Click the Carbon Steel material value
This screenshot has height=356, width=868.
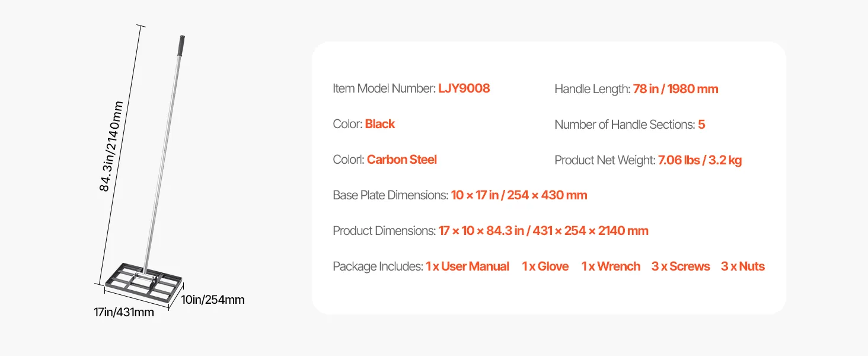pos(402,160)
